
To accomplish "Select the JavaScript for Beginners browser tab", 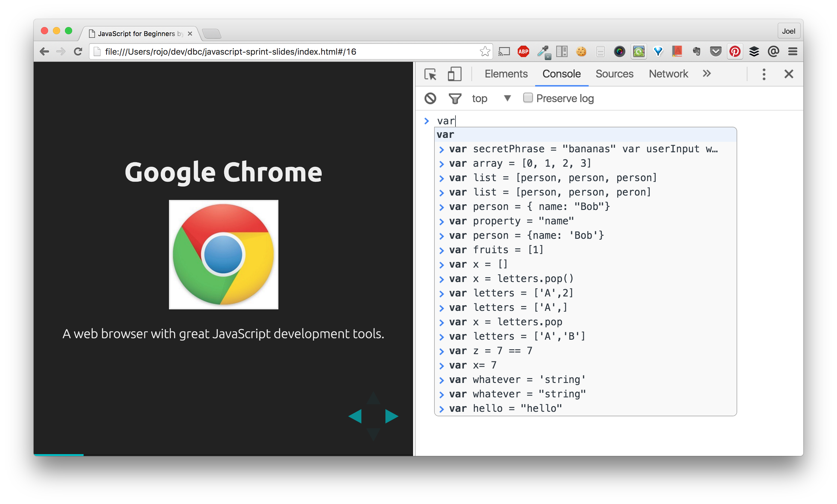I will click(139, 34).
